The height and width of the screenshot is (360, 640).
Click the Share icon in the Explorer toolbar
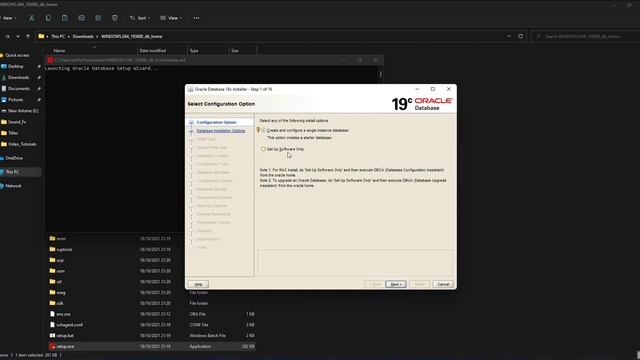pos(98,18)
